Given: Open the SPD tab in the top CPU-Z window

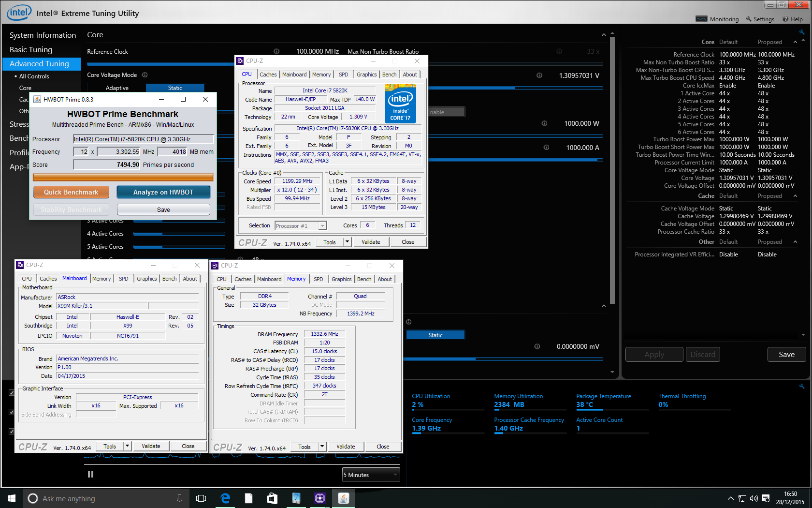Looking at the screenshot, I should pos(343,75).
